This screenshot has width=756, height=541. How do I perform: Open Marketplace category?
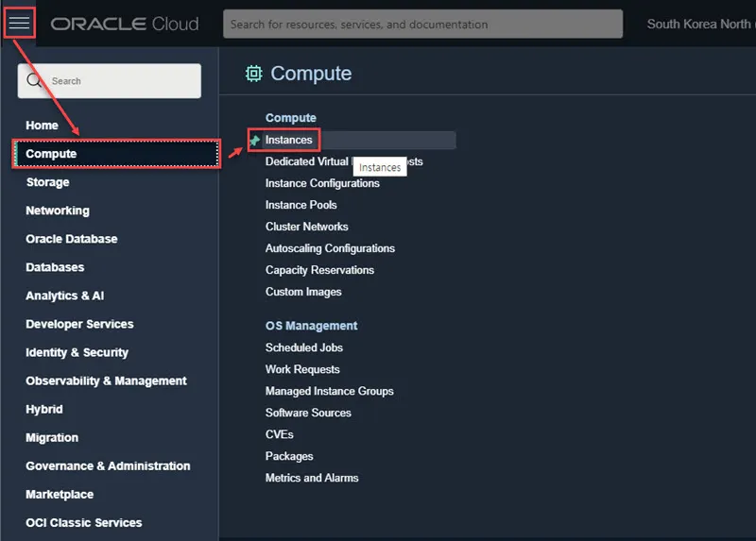point(60,495)
